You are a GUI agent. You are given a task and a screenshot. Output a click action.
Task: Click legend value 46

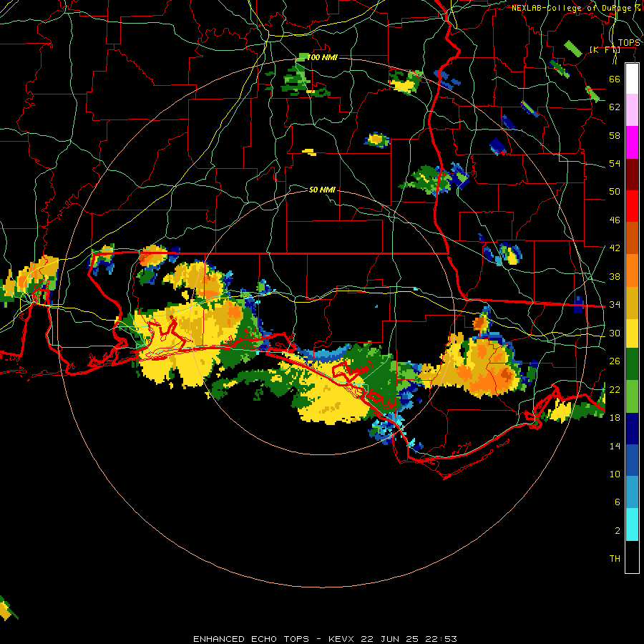point(615,220)
